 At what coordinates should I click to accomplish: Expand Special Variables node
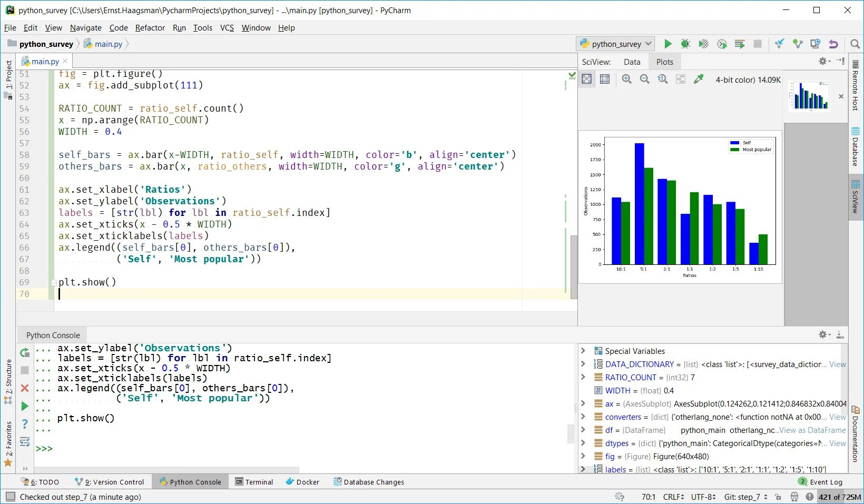(583, 350)
